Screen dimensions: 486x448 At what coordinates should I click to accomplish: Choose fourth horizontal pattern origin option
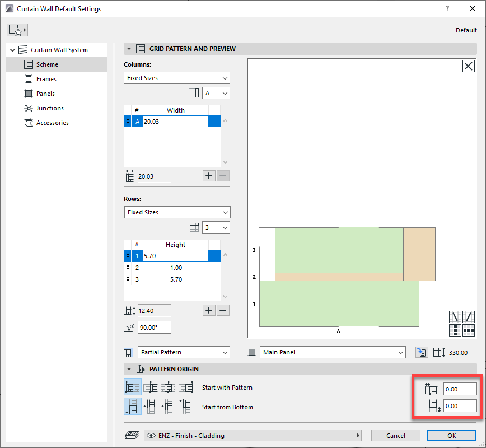coord(186,387)
